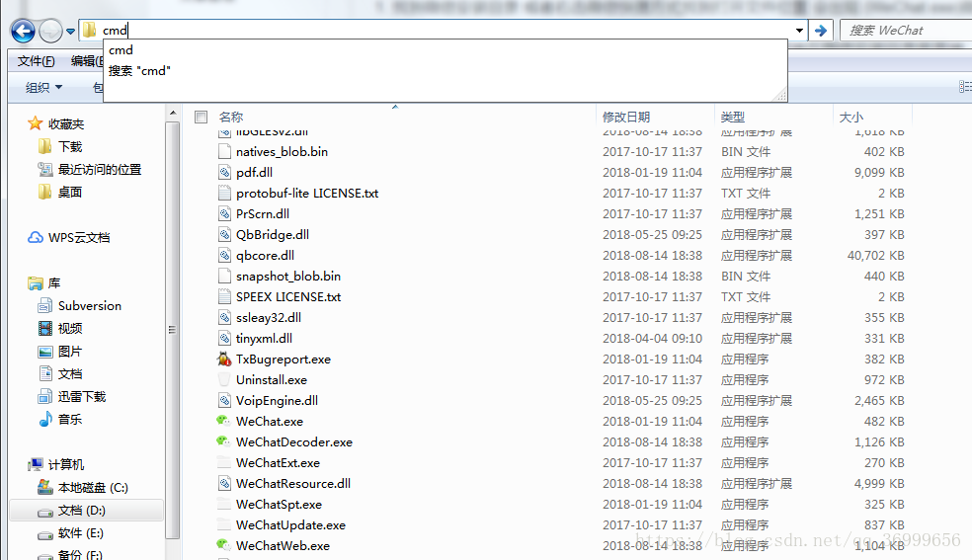Click the 搜索 WeChat search box
The image size is (972, 560).
click(905, 30)
